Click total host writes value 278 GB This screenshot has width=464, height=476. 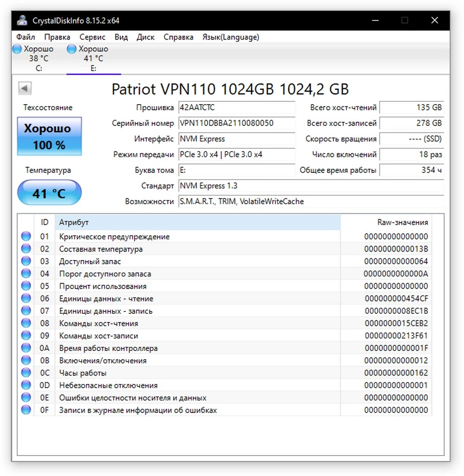pos(412,123)
